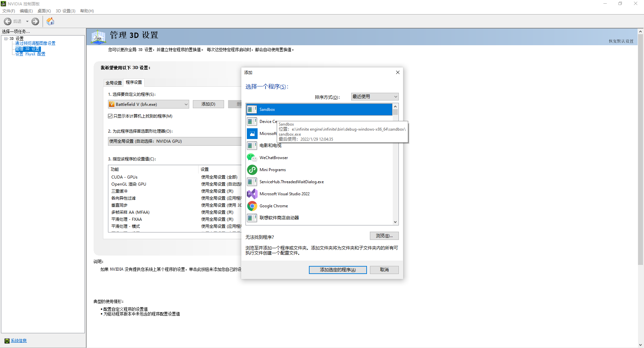Click the WeChatBrowser icon

point(252,158)
